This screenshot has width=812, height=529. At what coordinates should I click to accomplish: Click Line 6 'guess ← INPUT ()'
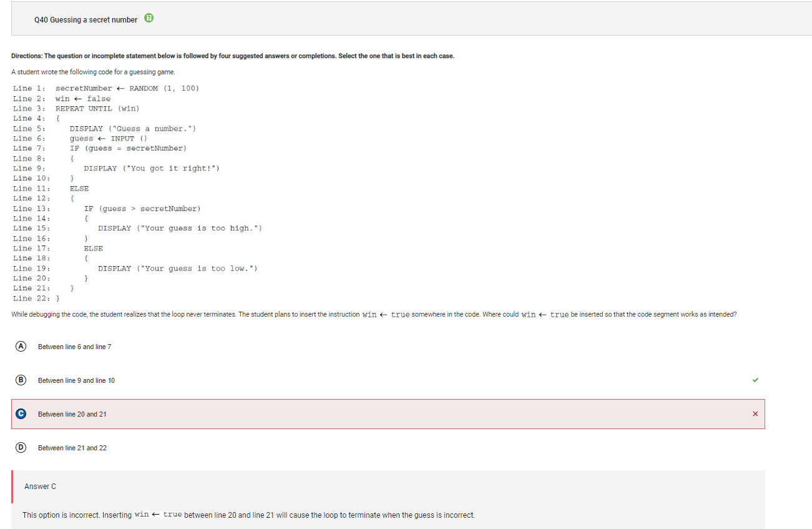coord(109,139)
